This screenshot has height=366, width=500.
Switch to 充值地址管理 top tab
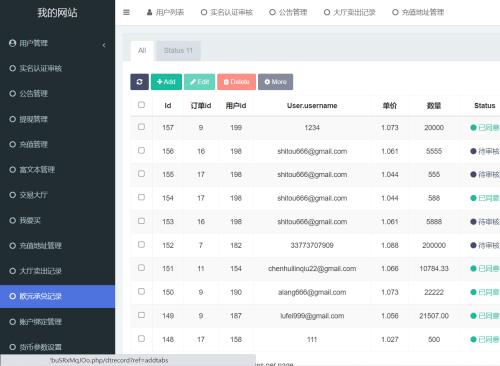[x=418, y=12]
